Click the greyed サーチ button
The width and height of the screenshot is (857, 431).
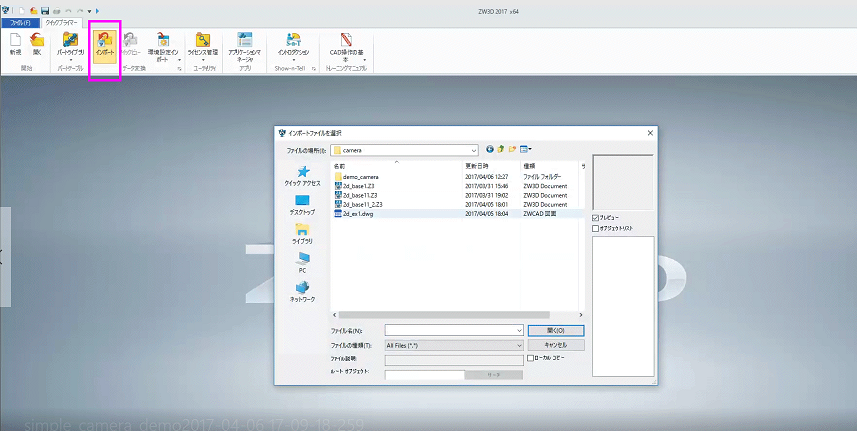[x=494, y=375]
